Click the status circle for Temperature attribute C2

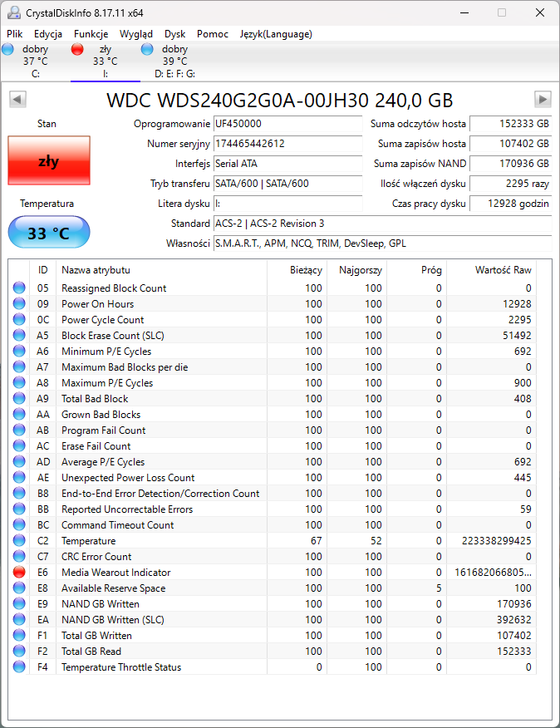[x=19, y=540]
